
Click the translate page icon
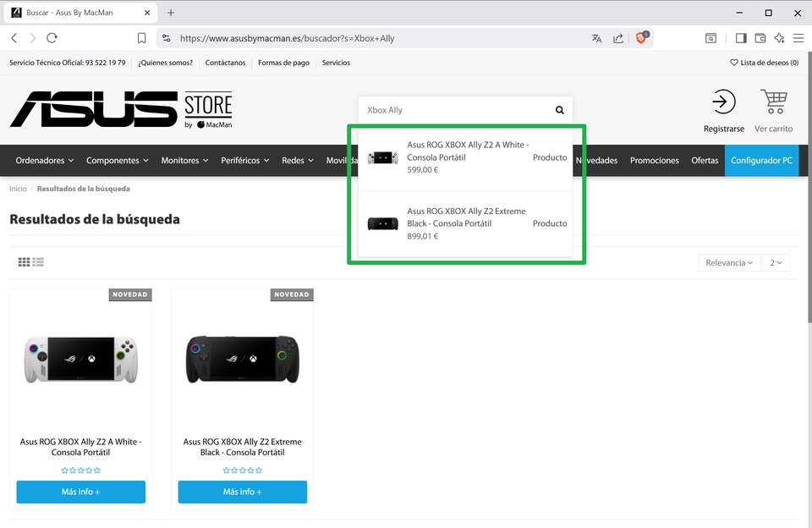pos(596,38)
